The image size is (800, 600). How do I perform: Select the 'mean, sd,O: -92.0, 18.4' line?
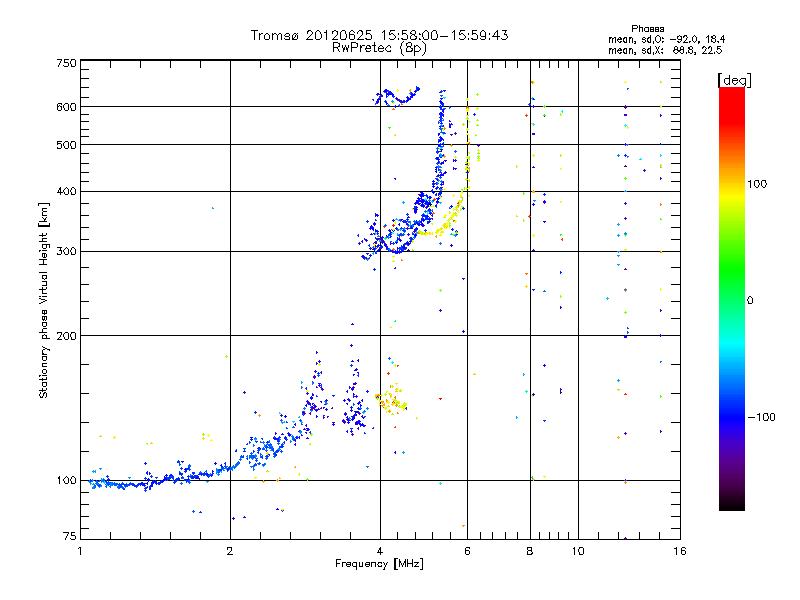[x=666, y=39]
